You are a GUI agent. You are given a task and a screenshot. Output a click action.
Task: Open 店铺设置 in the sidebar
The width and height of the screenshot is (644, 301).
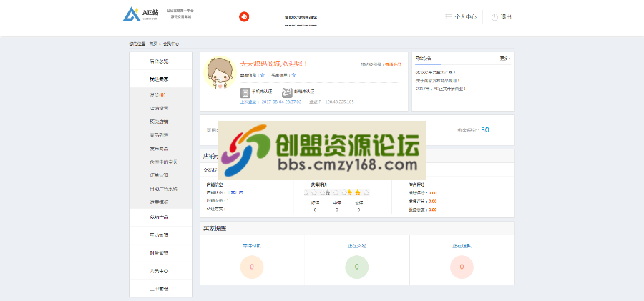159,108
